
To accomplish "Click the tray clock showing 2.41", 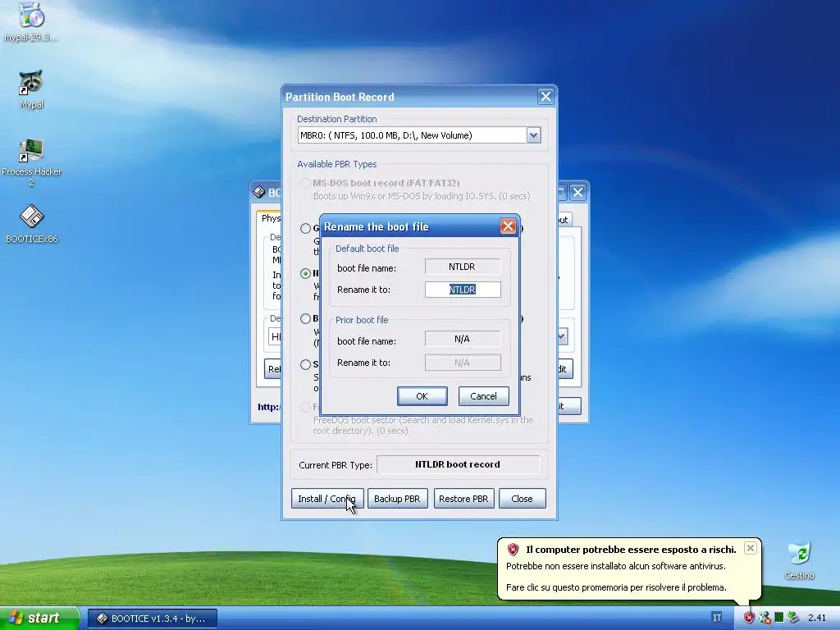I will [x=817, y=618].
